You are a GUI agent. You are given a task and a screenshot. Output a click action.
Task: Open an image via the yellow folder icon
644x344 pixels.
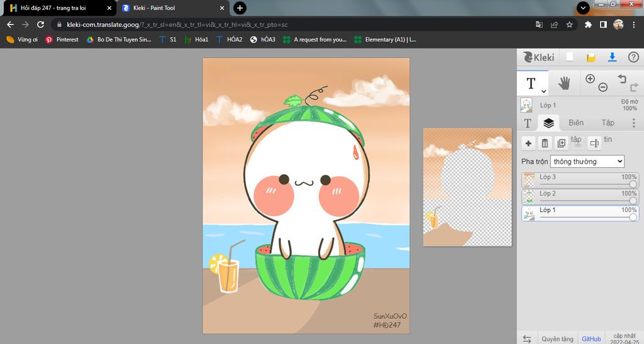click(591, 57)
